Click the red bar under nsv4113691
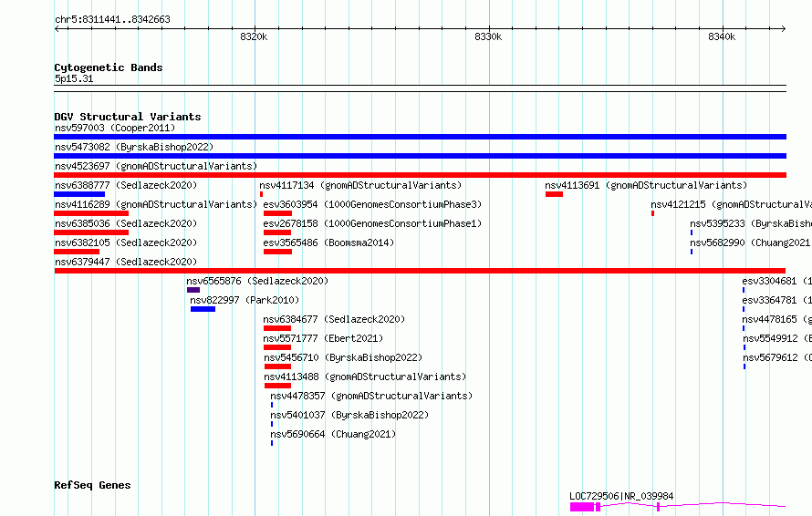 pyautogui.click(x=554, y=194)
